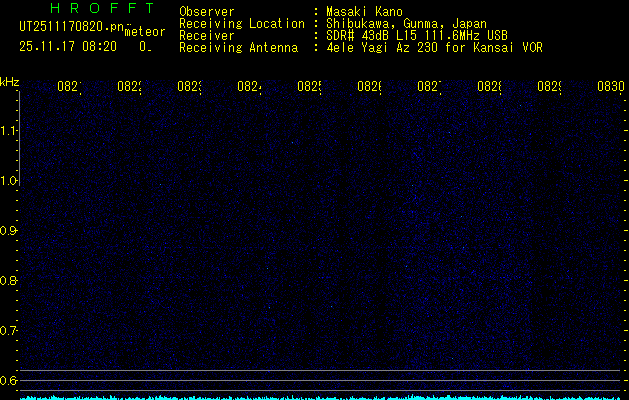Click 'Shibukawa, Gunma, Japan' location text
The image size is (629, 400).
pos(406,24)
